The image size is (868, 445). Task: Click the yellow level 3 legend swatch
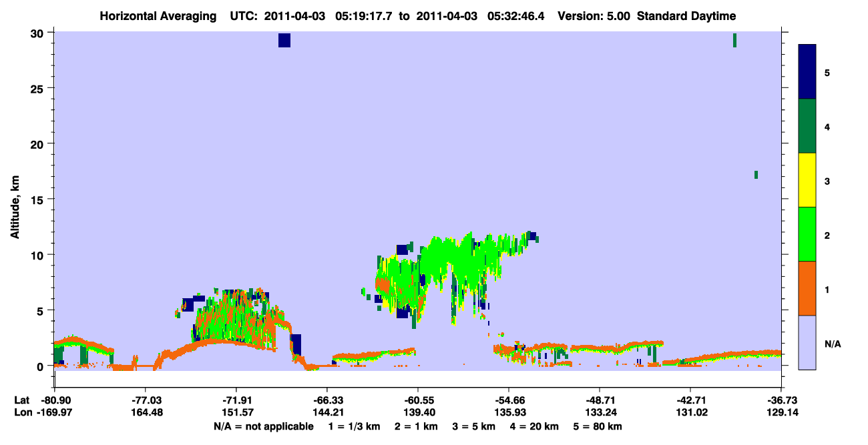tap(807, 180)
